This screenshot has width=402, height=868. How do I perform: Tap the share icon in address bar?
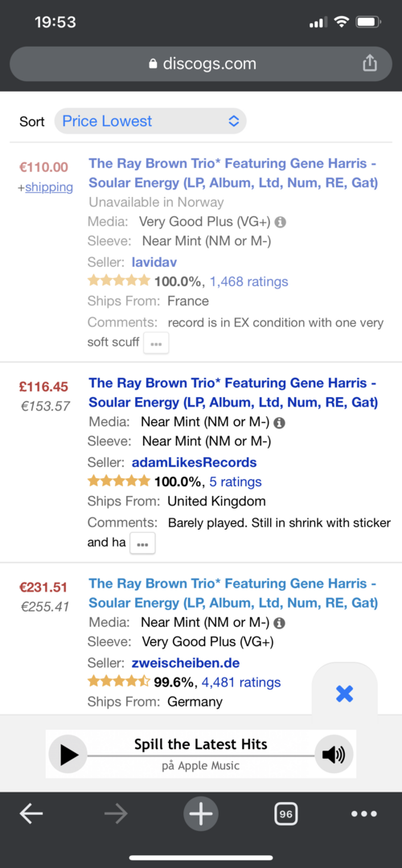369,63
